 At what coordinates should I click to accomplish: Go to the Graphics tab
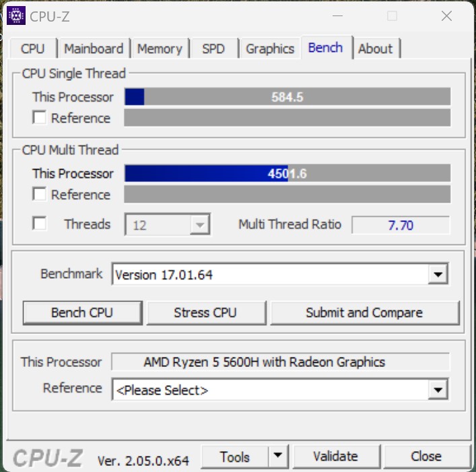pos(270,48)
